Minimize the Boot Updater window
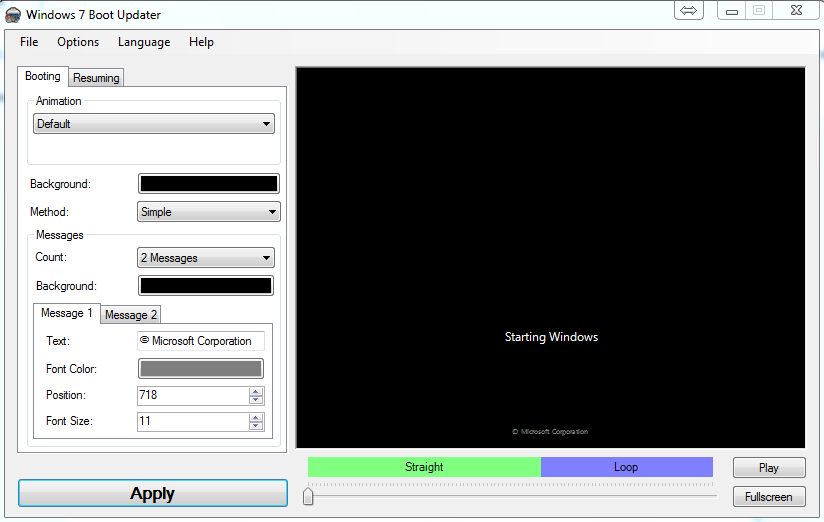Image resolution: width=824 pixels, height=522 pixels. click(732, 11)
